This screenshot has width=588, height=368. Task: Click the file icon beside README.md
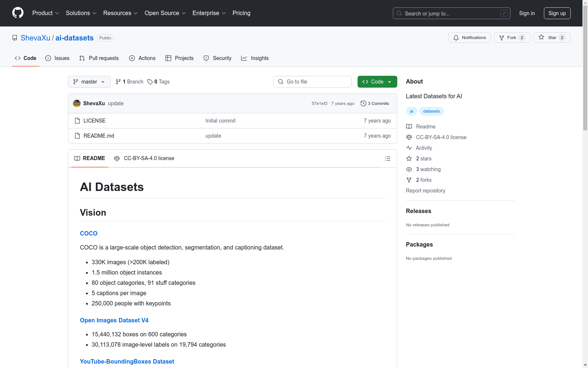(x=77, y=136)
